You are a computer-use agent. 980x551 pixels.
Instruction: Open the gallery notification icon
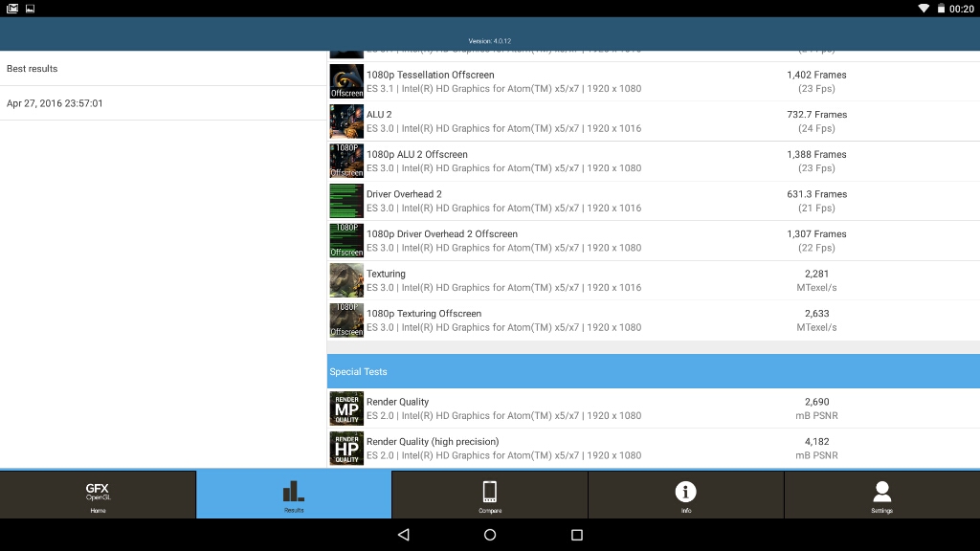click(12, 8)
